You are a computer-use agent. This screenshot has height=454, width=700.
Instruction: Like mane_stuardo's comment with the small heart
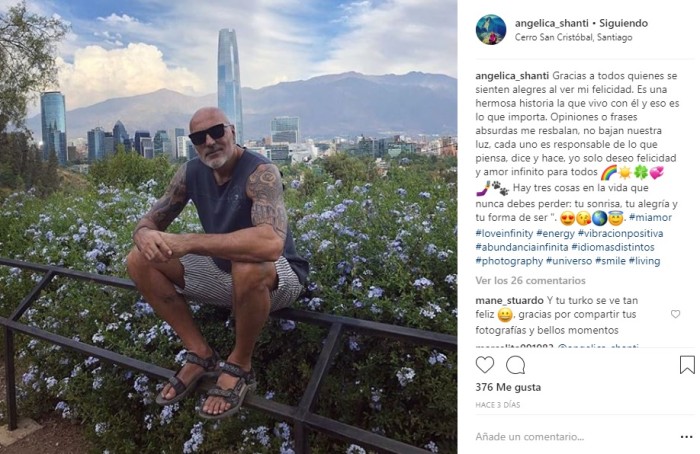[x=675, y=314]
